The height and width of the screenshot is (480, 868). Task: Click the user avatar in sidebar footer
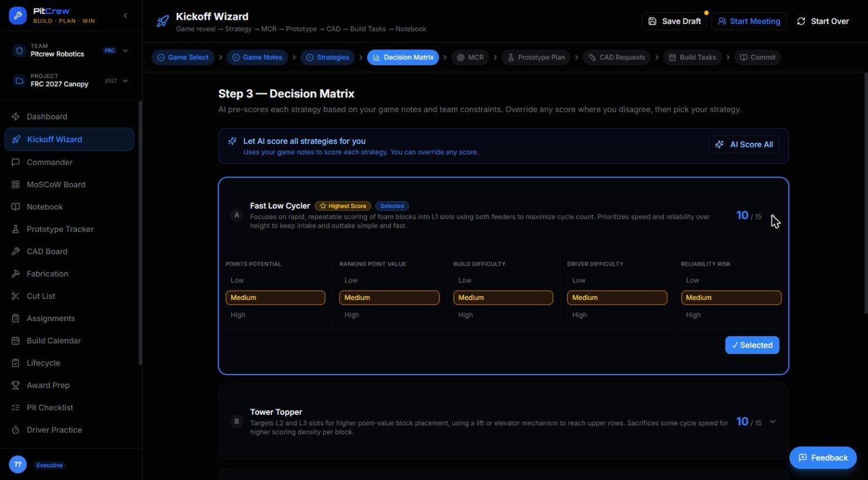(17, 464)
